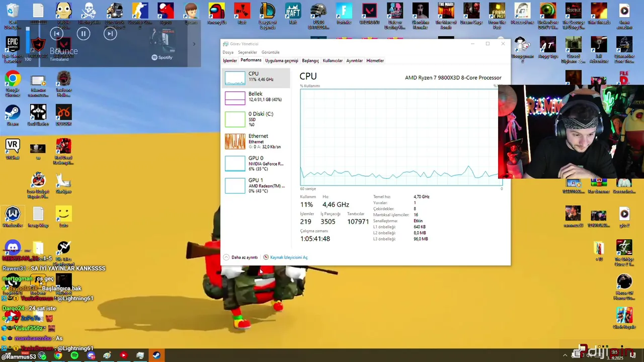
Task: Click the Spotify logo in media overlay
Action: [x=162, y=57]
